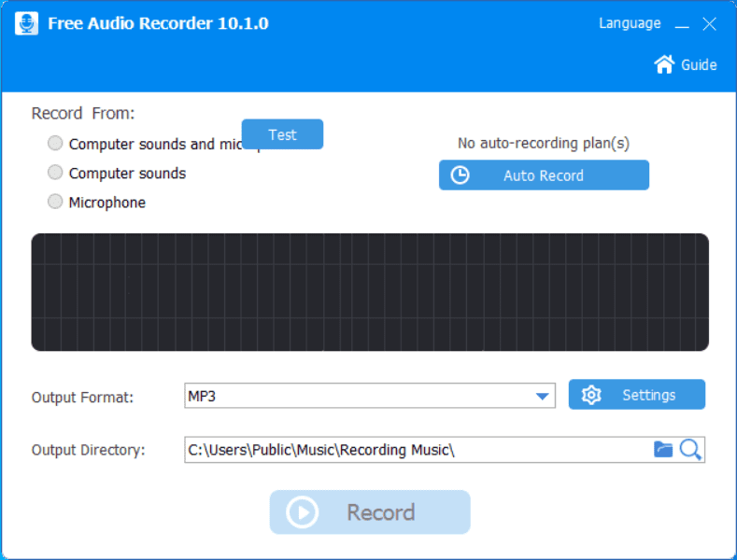The width and height of the screenshot is (737, 560).
Task: Click the audio level meter display
Action: click(x=369, y=292)
